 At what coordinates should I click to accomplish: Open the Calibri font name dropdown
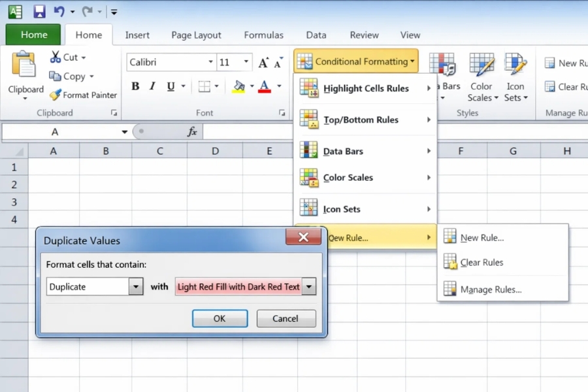click(x=209, y=62)
